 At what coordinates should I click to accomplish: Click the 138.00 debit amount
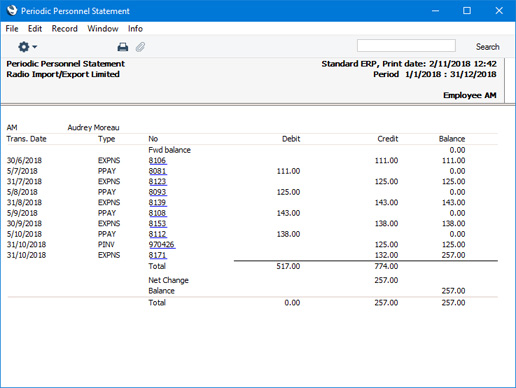288,234
